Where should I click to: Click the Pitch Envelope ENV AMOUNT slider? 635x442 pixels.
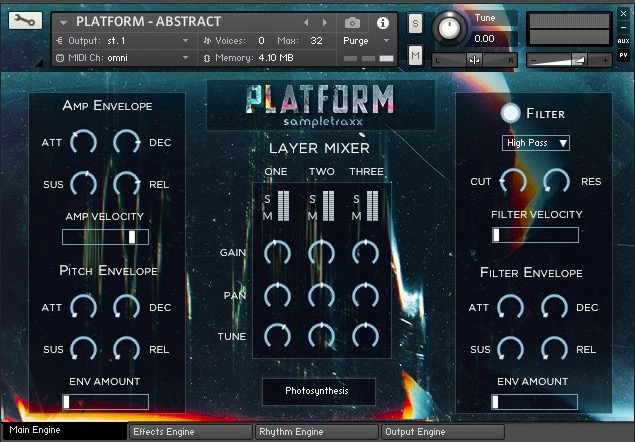click(105, 402)
